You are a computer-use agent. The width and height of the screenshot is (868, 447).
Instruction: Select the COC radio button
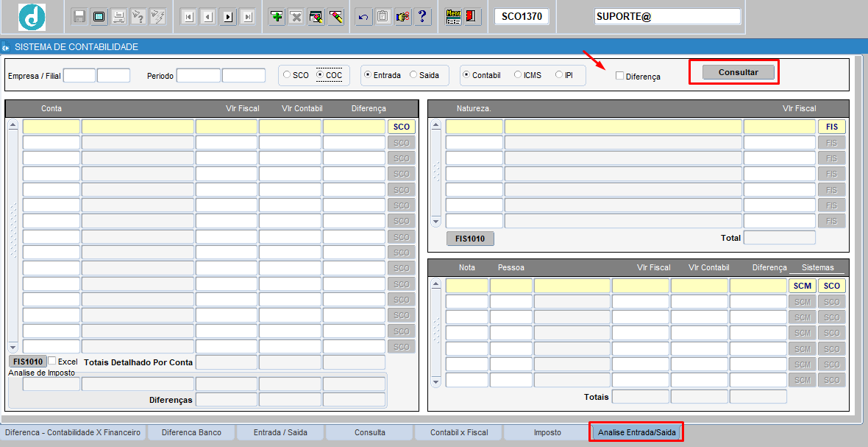click(x=319, y=75)
